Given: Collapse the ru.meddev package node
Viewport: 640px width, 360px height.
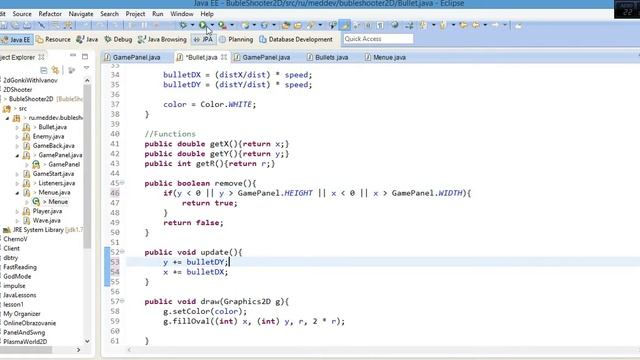Looking at the screenshot, I should pyautogui.click(x=7, y=118).
